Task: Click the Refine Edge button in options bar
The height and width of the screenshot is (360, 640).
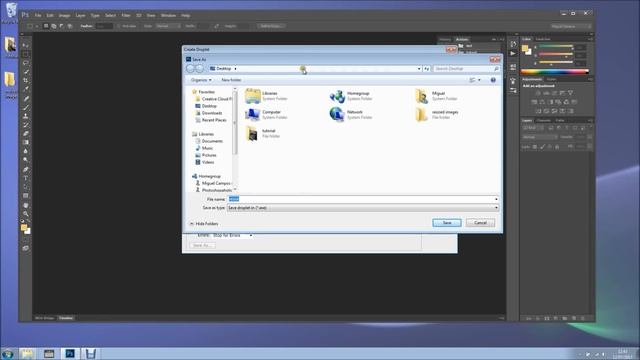Action: [271, 26]
